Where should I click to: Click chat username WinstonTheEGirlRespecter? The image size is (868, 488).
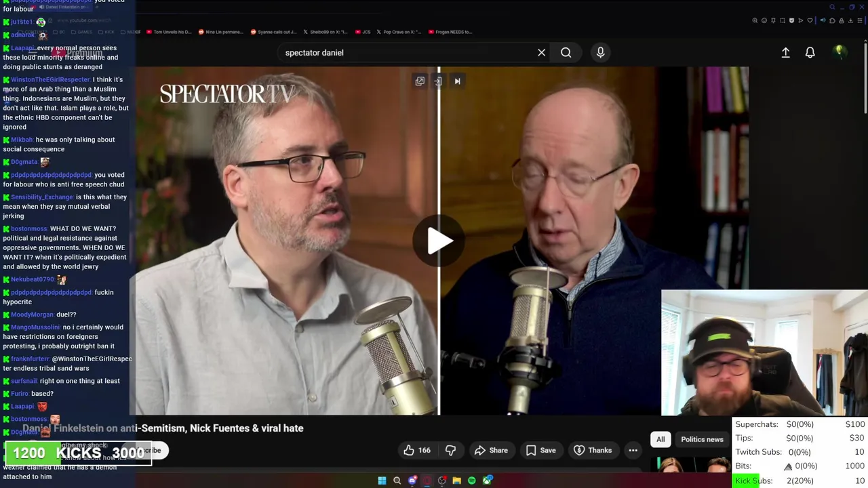(50, 79)
